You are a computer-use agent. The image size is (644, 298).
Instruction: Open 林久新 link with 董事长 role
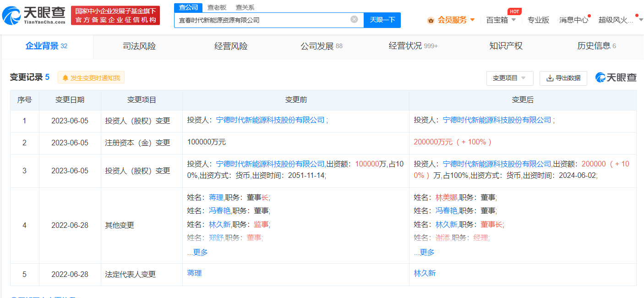[446, 224]
